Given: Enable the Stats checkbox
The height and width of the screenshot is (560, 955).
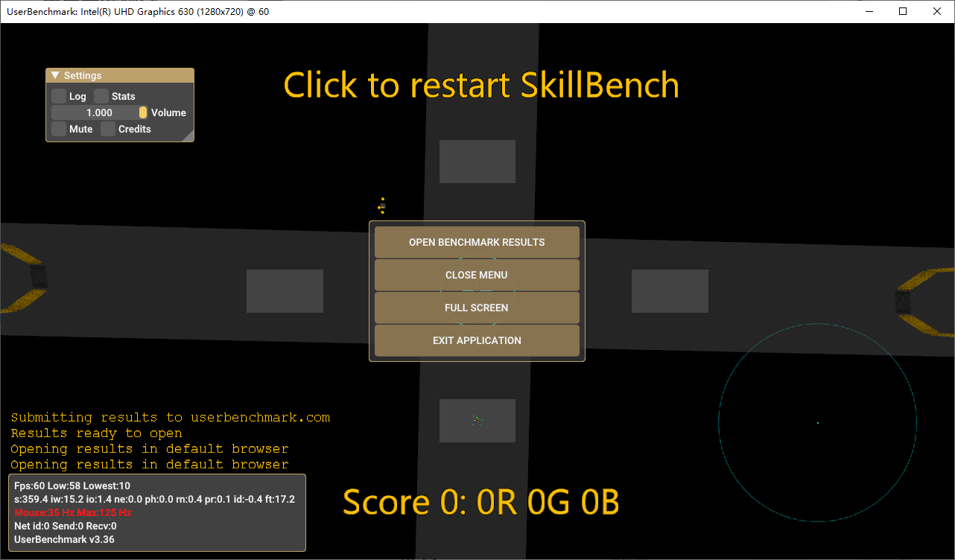Looking at the screenshot, I should pos(101,96).
